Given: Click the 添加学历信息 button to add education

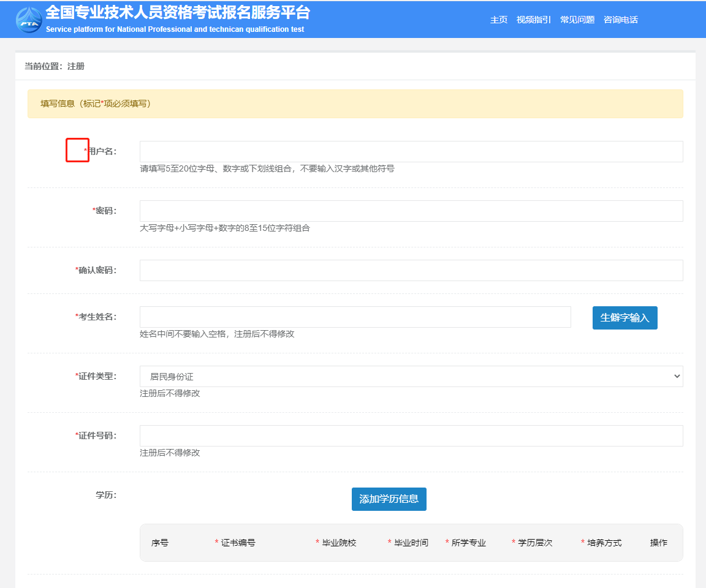Looking at the screenshot, I should [389, 499].
